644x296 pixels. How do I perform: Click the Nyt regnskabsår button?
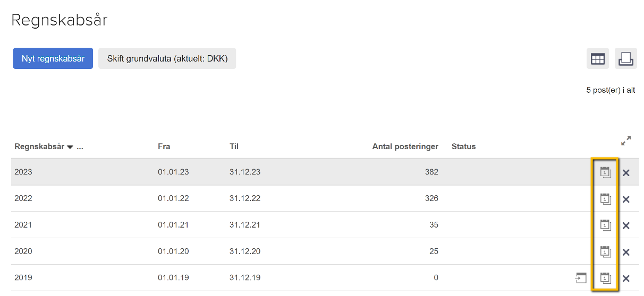[53, 58]
